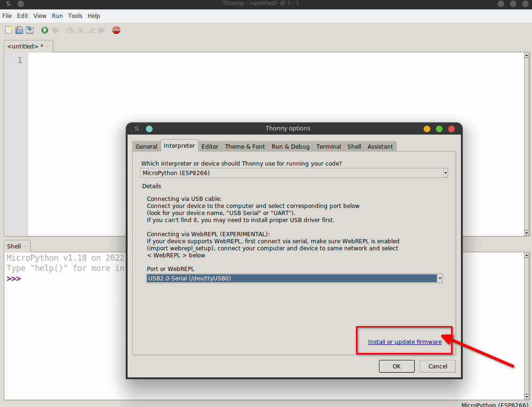Close the Thonny options dialog with red button
This screenshot has width=532, height=407.
click(451, 129)
